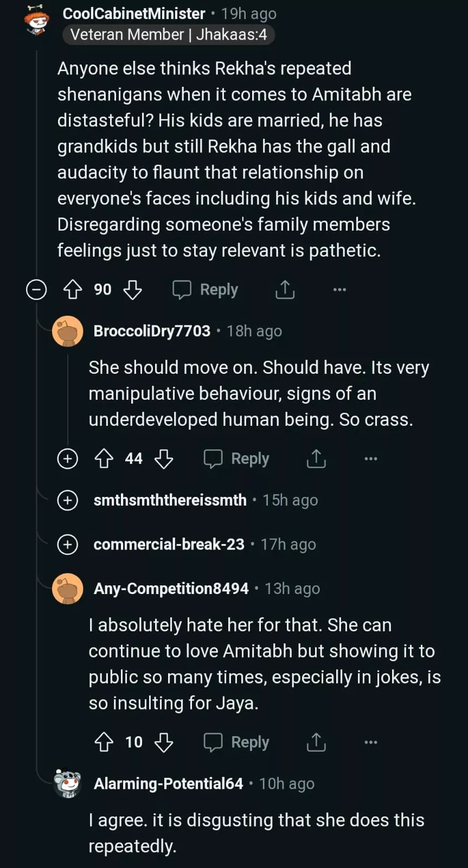
Task: Open more options on Any-Competition8494's comment
Action: [x=371, y=742]
